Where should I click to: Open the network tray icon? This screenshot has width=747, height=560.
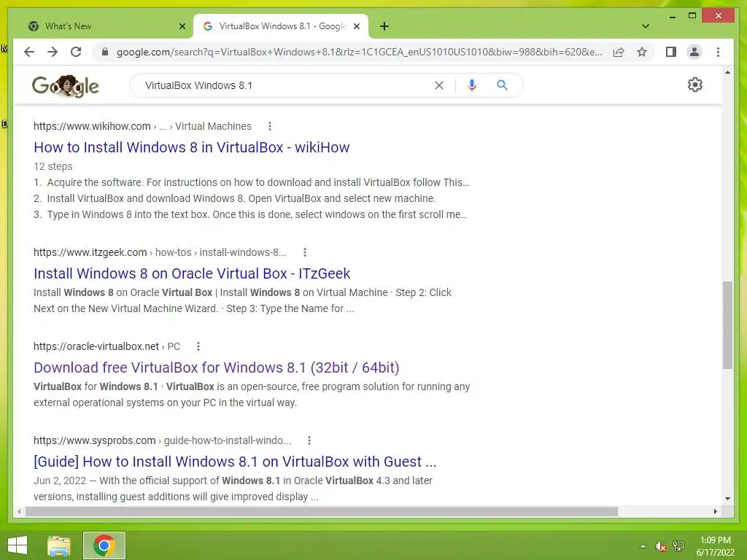point(678,546)
